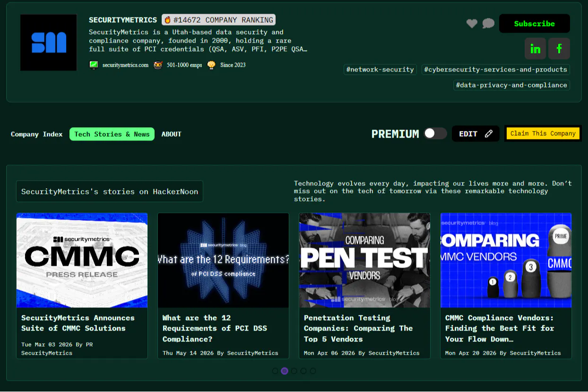The image size is (588, 392).
Task: Open the SecurityMetrics Facebook page
Action: tap(559, 49)
